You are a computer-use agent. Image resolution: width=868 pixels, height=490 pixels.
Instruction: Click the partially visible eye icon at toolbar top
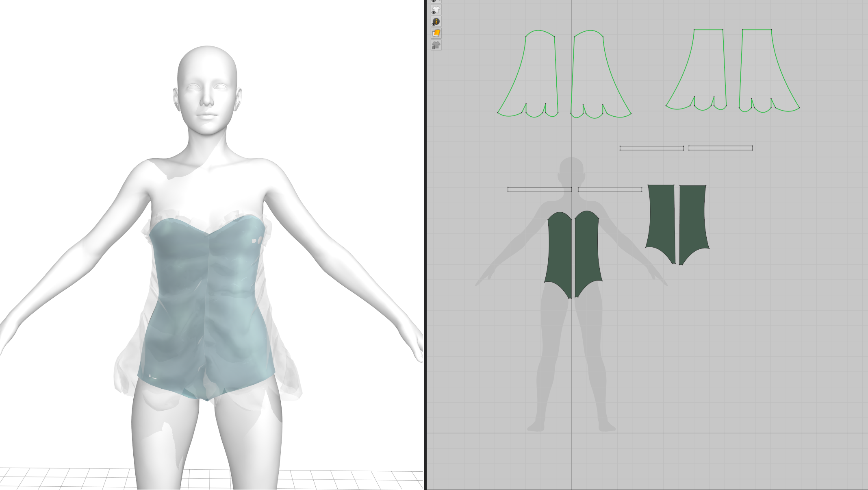(x=436, y=1)
